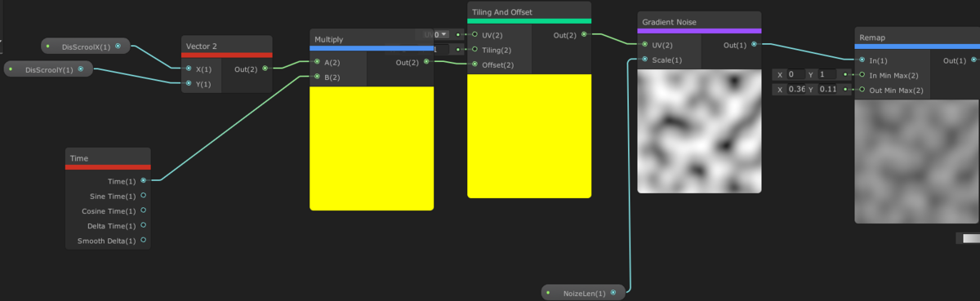Click the Gradient Noise preview image
The image size is (980, 301).
[x=699, y=131]
